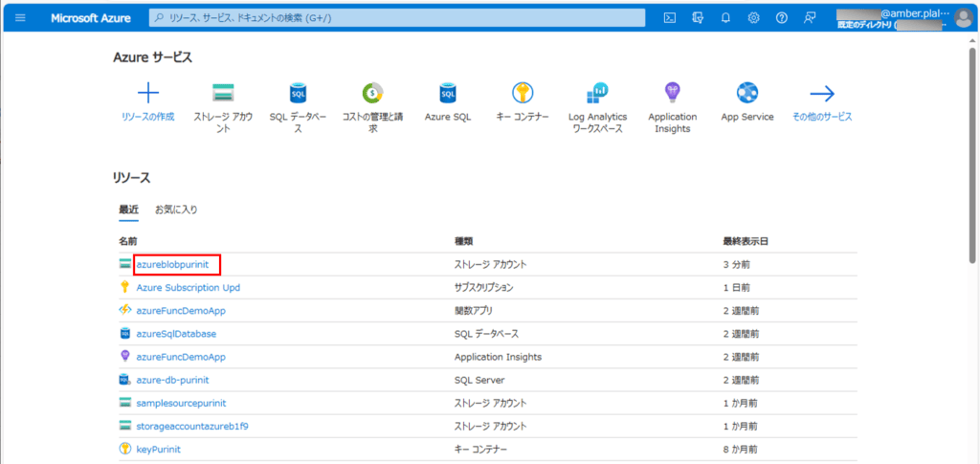The image size is (980, 464).
Task: Open the feedback icon in header
Action: click(811, 18)
